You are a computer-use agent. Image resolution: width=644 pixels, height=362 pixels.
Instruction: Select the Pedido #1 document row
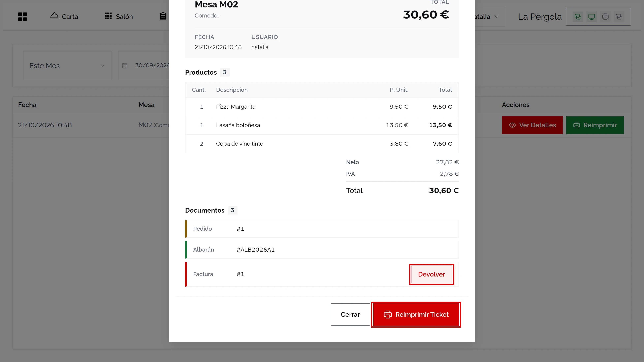[x=322, y=229]
